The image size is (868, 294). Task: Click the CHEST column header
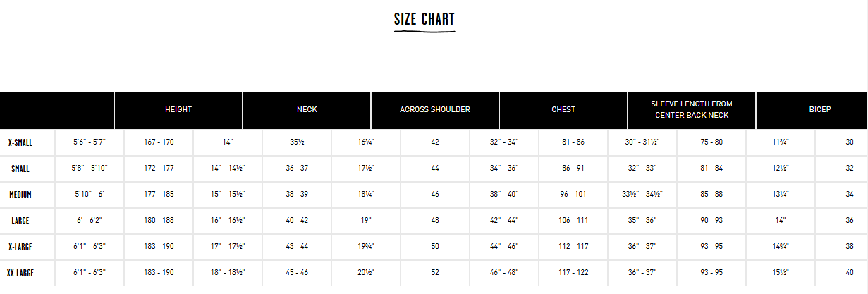click(x=563, y=110)
